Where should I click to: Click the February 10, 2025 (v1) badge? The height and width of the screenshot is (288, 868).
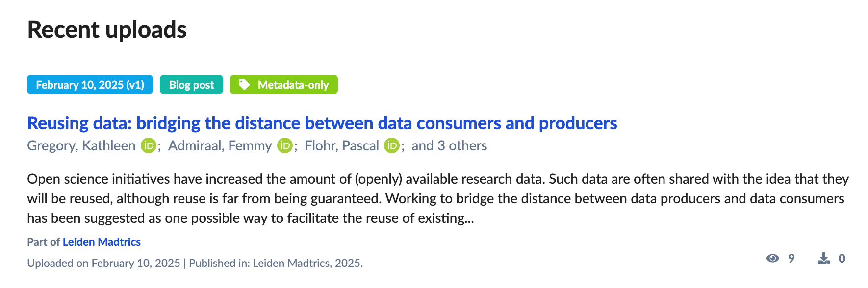tap(90, 85)
